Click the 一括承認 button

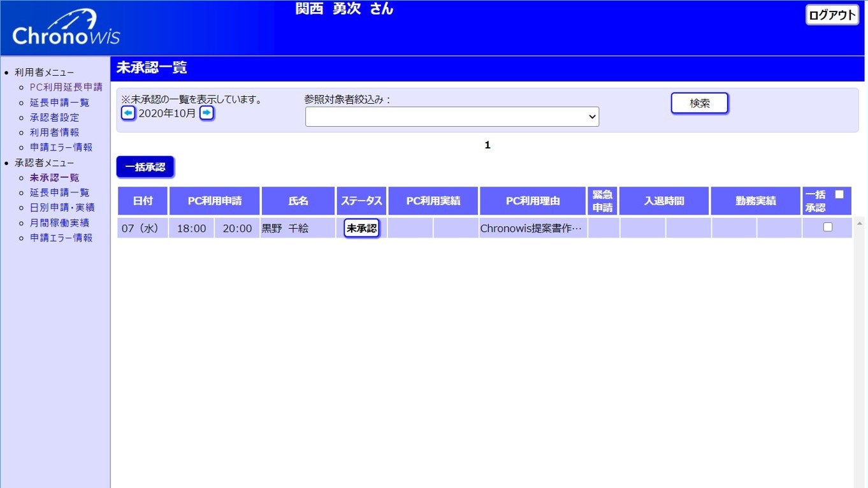[x=145, y=167]
